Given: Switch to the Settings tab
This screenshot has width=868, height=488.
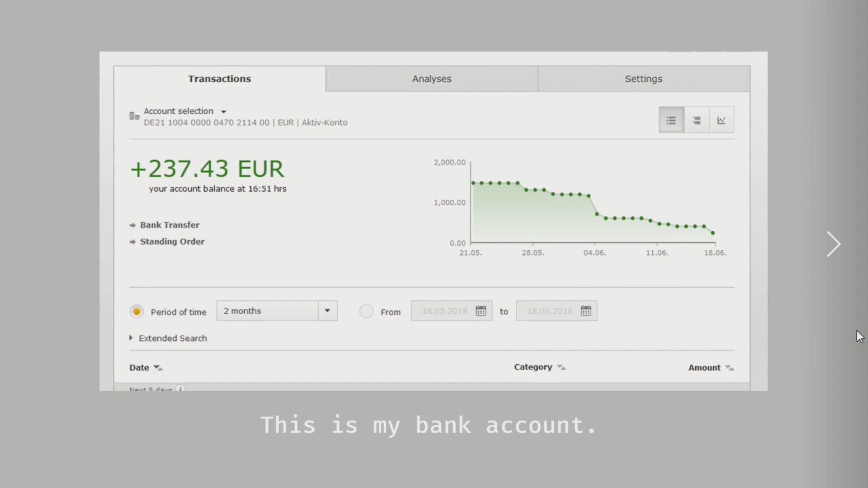Looking at the screenshot, I should [643, 79].
